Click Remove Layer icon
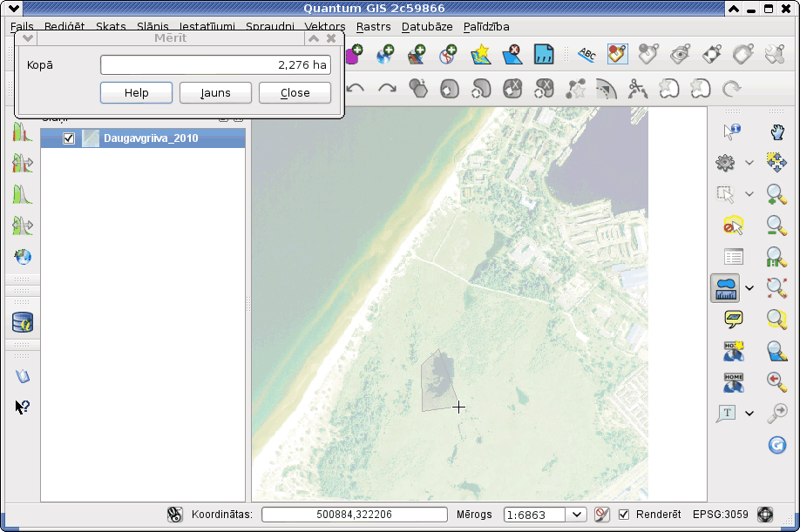Viewport: 800px width, 532px height. tap(512, 55)
